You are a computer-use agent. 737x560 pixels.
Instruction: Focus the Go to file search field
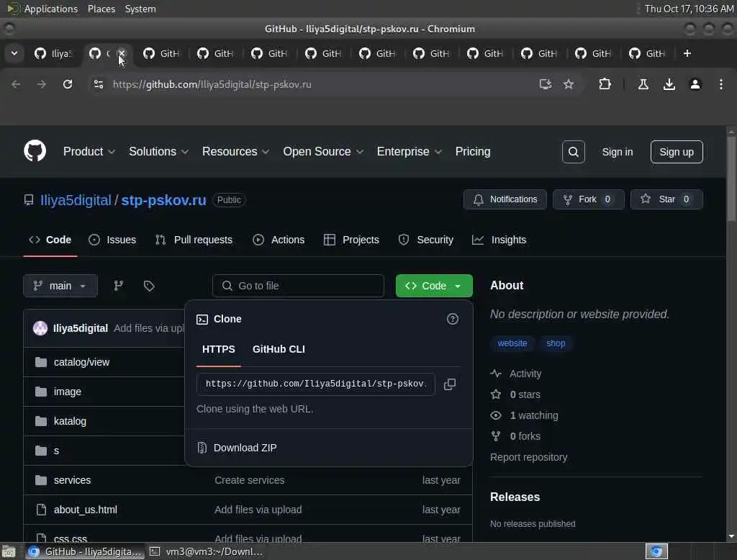tap(298, 286)
